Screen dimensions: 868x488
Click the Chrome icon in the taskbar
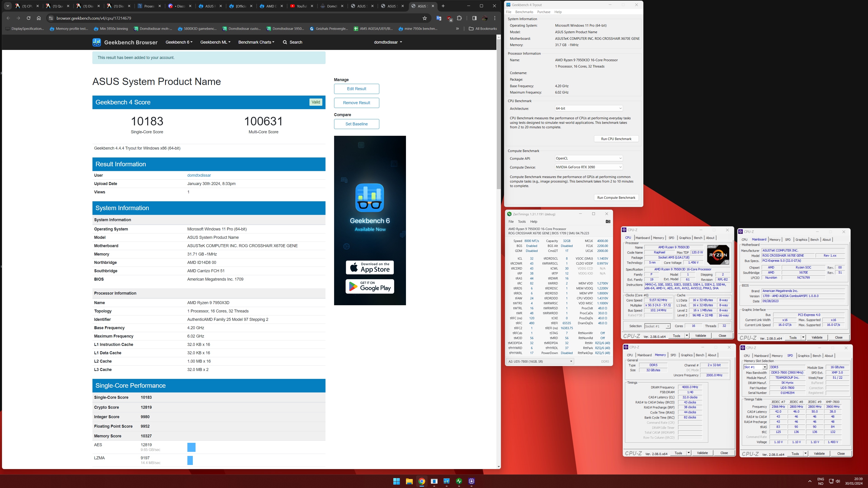(x=422, y=481)
